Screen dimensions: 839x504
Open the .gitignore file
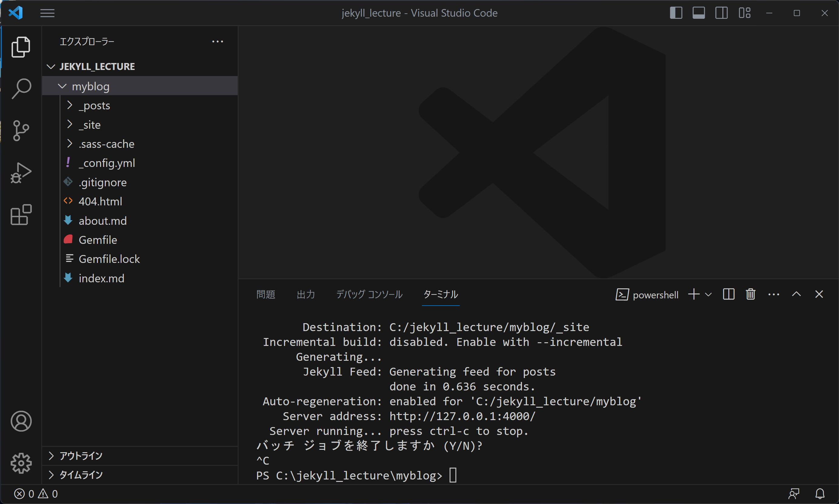click(x=139, y=182)
